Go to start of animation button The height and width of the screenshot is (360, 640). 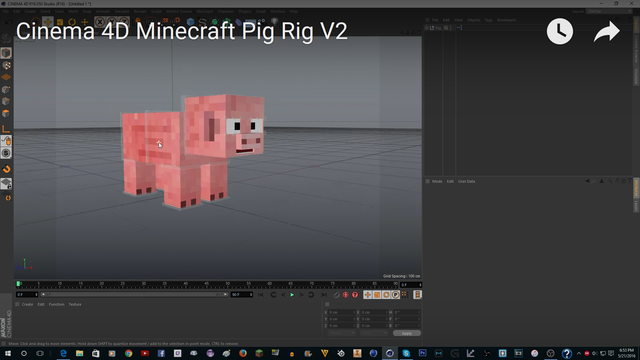coord(261,295)
